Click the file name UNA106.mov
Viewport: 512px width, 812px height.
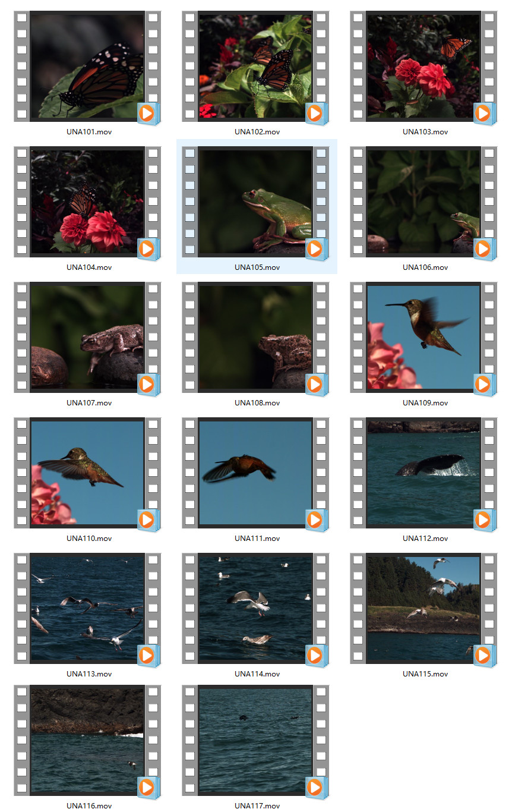click(425, 267)
